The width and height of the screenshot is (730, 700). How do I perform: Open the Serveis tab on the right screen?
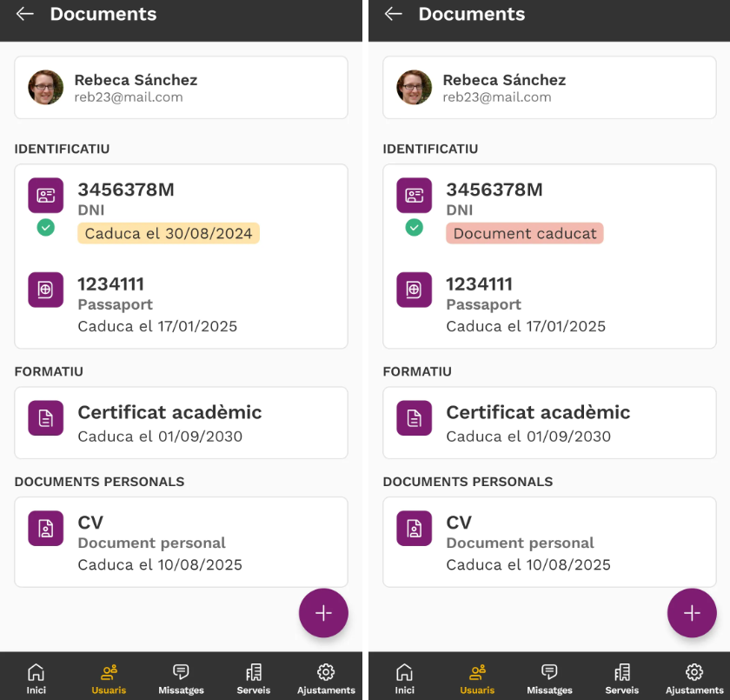tap(622, 677)
